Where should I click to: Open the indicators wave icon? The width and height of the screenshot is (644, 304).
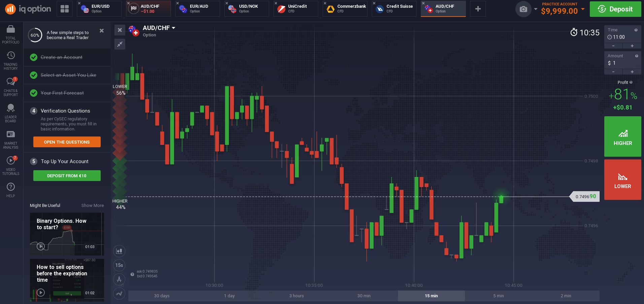coord(119,293)
